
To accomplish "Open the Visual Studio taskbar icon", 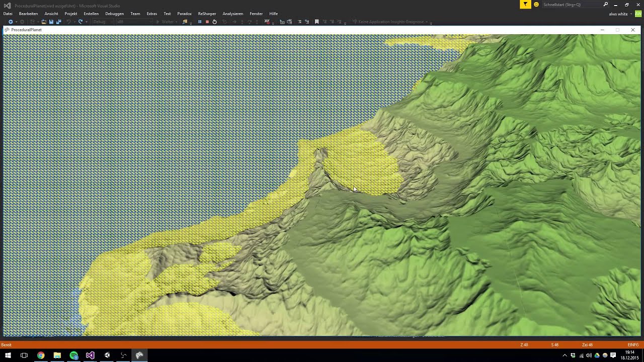I will coord(90,355).
